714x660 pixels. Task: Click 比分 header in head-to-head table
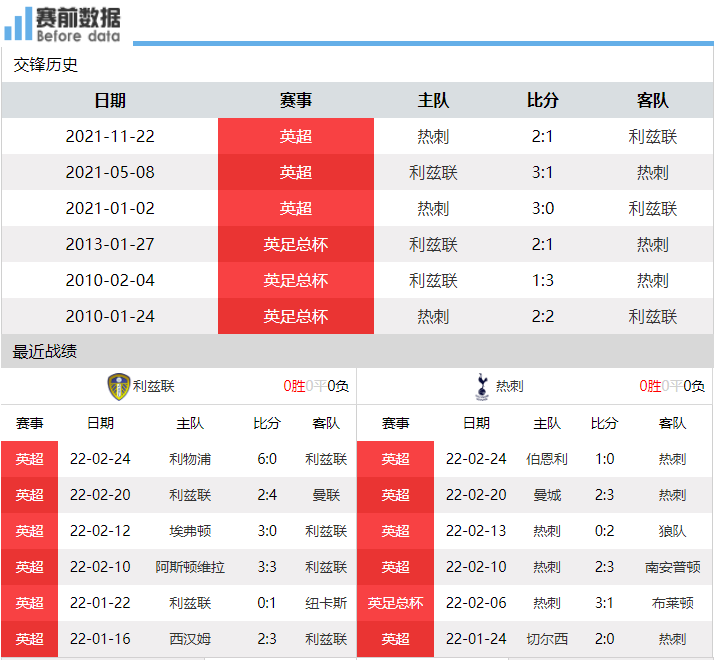[x=542, y=100]
